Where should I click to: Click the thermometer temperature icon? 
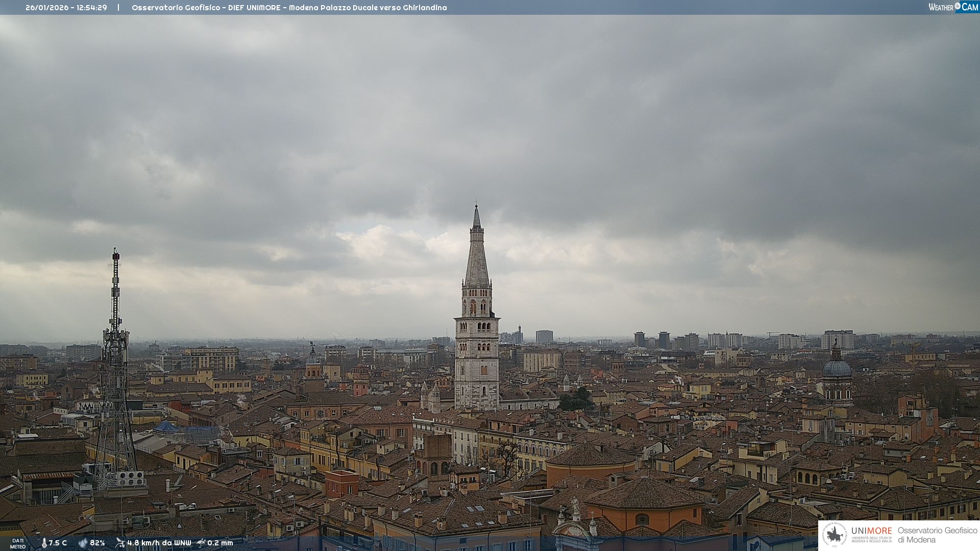point(44,543)
